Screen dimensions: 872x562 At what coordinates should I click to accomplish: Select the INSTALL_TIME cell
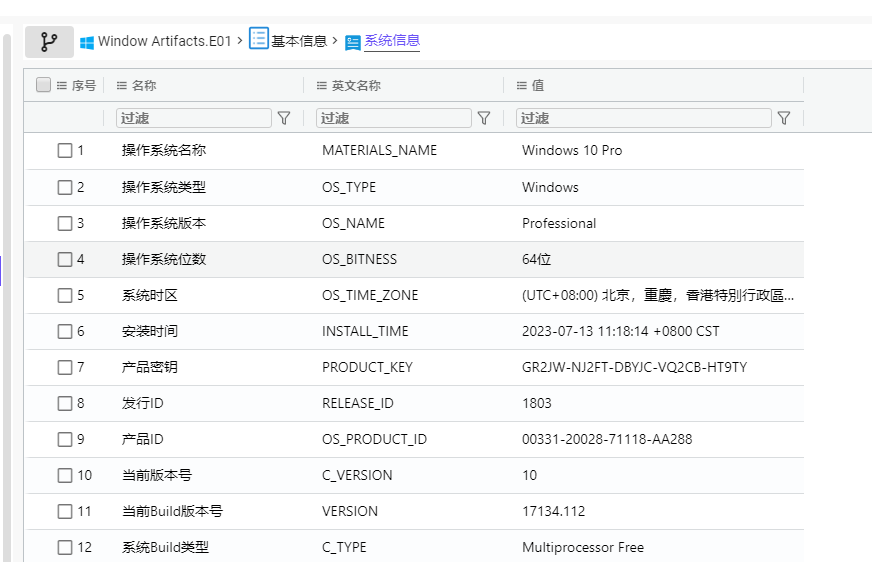(x=365, y=331)
